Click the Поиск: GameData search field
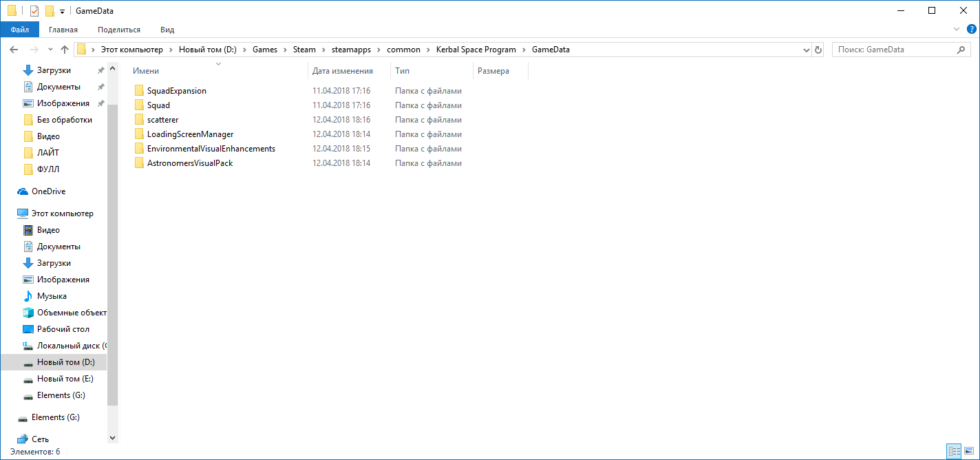The image size is (980, 460). coord(902,50)
